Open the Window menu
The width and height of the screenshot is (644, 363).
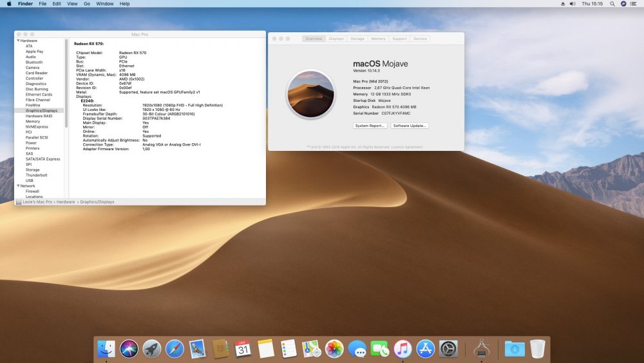pyautogui.click(x=105, y=4)
